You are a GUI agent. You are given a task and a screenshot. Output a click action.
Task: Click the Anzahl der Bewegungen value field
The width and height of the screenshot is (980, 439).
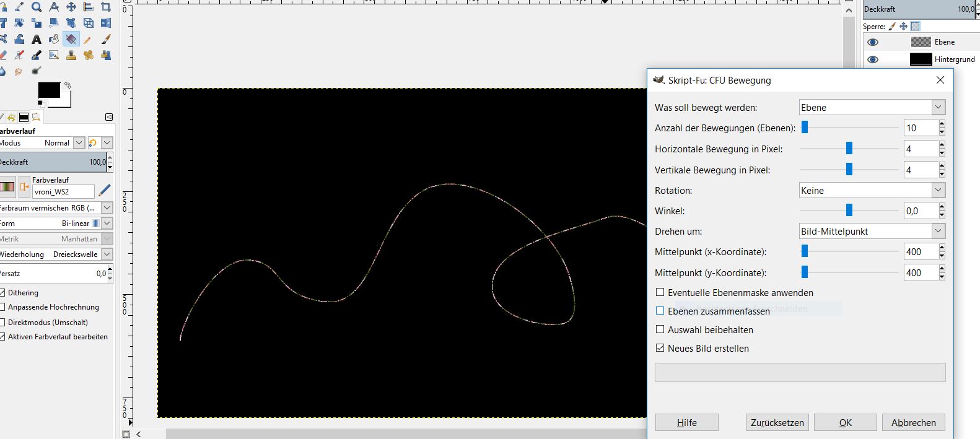coord(921,128)
